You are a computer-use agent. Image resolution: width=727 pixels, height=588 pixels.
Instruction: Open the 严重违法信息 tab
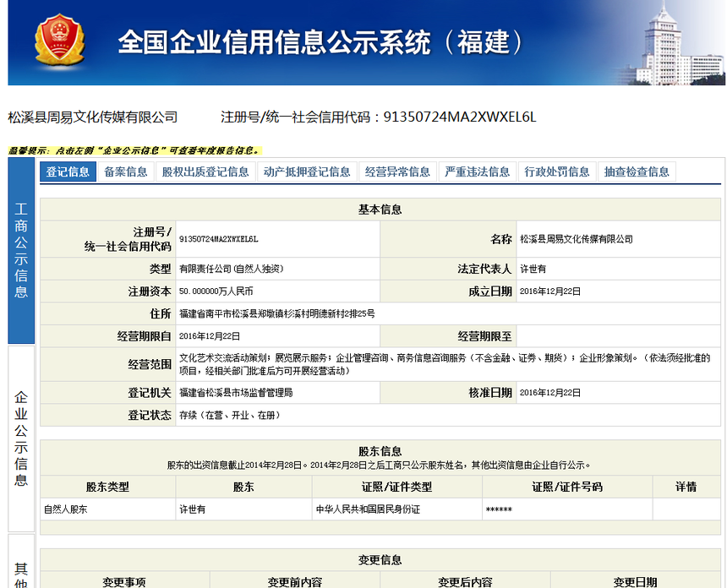tap(477, 171)
